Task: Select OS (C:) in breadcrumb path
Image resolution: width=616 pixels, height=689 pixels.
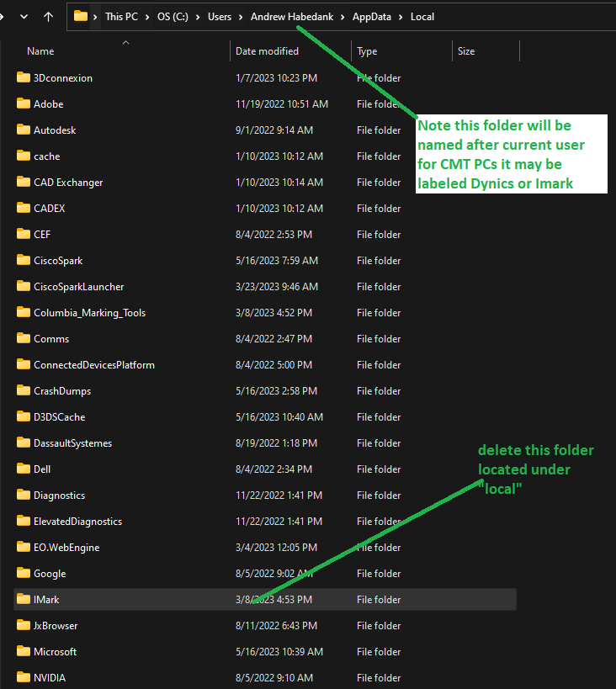Action: coord(173,17)
